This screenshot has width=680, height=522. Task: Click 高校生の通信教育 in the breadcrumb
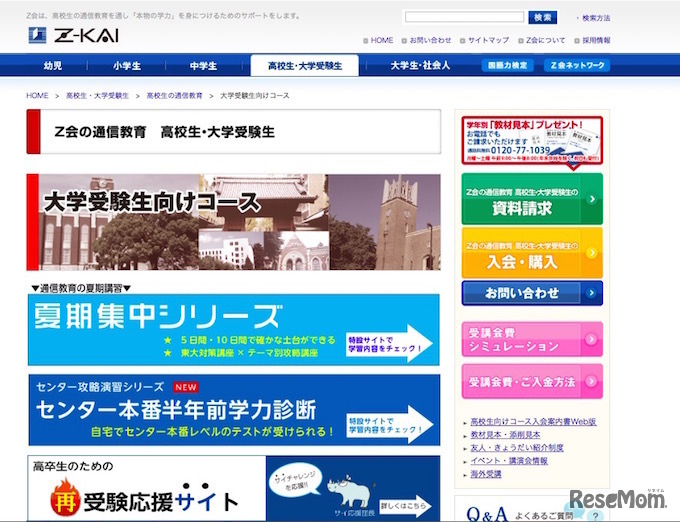pyautogui.click(x=175, y=95)
